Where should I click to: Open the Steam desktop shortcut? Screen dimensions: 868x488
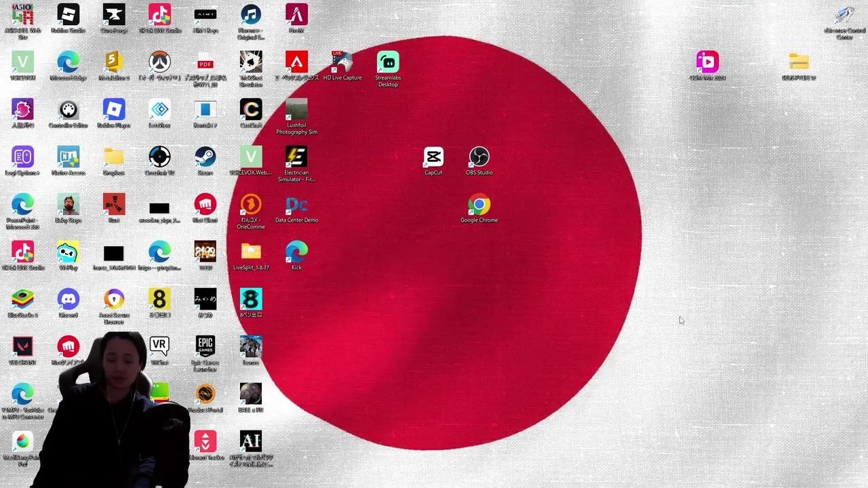205,157
